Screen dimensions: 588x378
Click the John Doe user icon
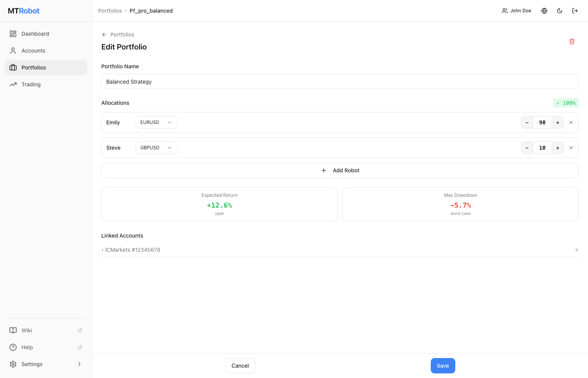(x=504, y=10)
